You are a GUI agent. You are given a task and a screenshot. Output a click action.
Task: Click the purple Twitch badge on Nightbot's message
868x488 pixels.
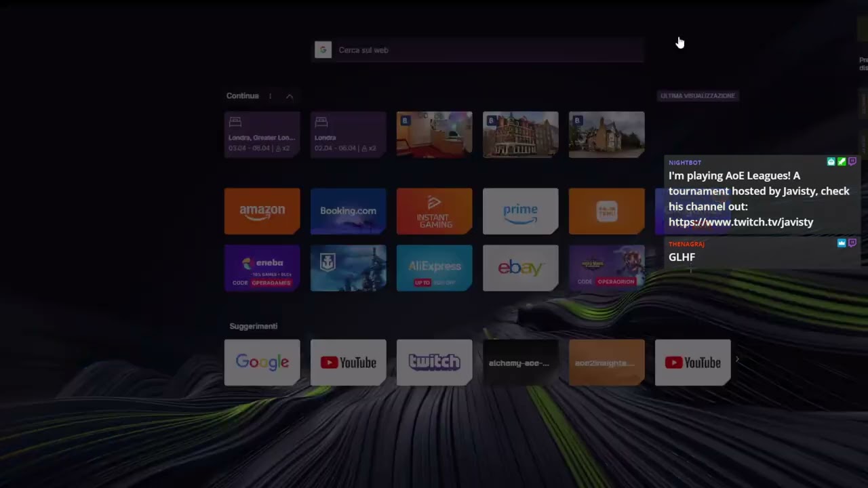coord(852,162)
